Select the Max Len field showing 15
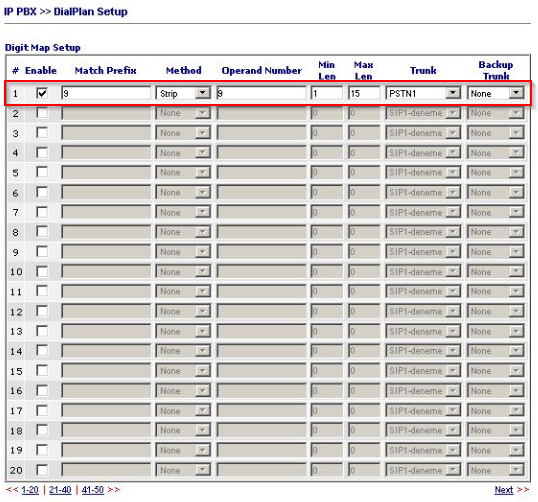538x502 pixels. coord(364,93)
